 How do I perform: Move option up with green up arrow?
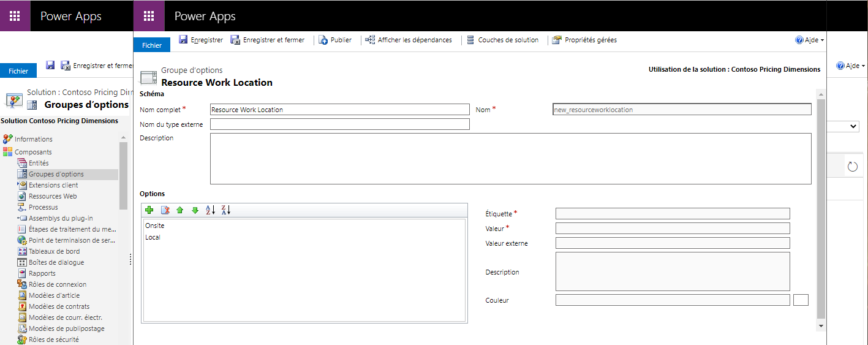[x=180, y=210]
